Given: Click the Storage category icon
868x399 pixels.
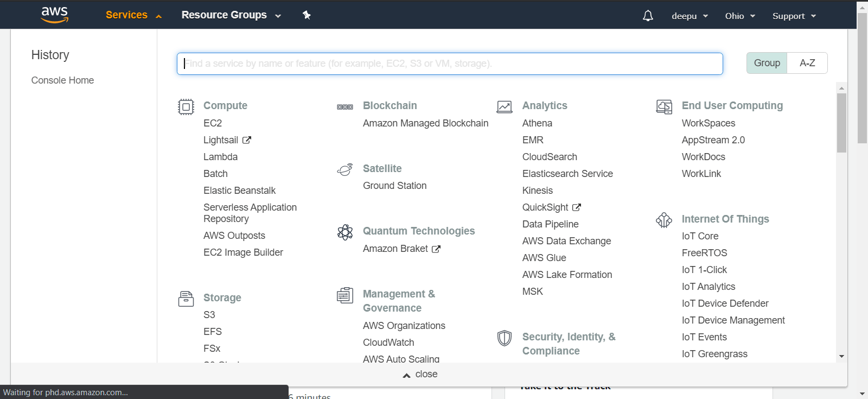Looking at the screenshot, I should 186,299.
